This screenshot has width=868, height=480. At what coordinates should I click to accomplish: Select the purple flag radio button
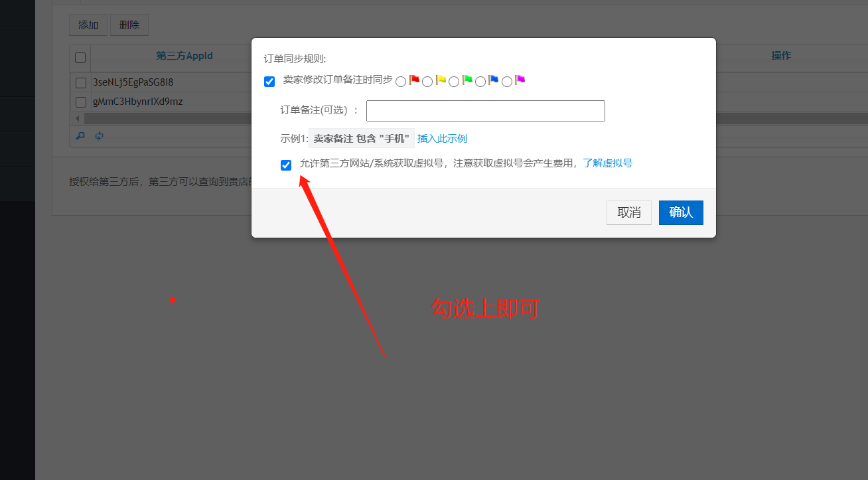[507, 82]
